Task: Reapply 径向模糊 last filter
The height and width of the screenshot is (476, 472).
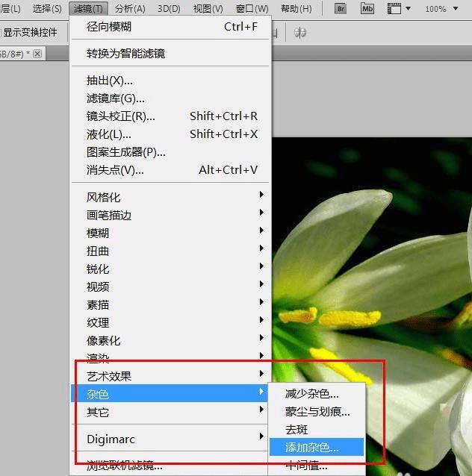Action: [x=170, y=27]
